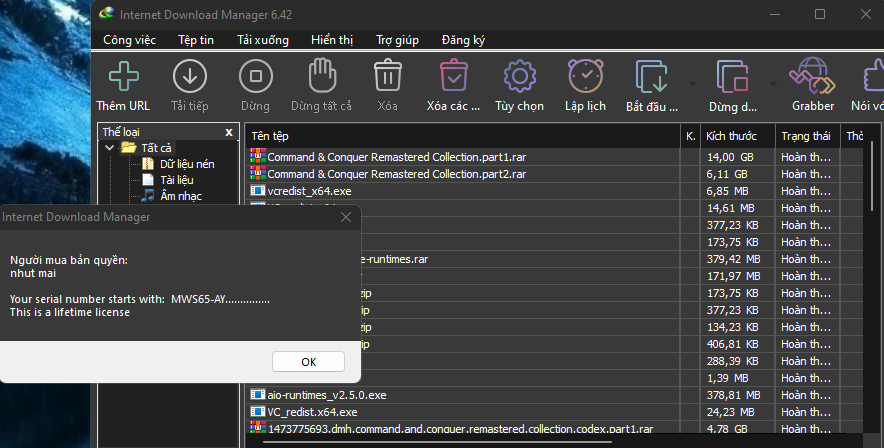This screenshot has width=884, height=448.
Task: Select the Dữ liệu nén archive icon
Action: [148, 164]
